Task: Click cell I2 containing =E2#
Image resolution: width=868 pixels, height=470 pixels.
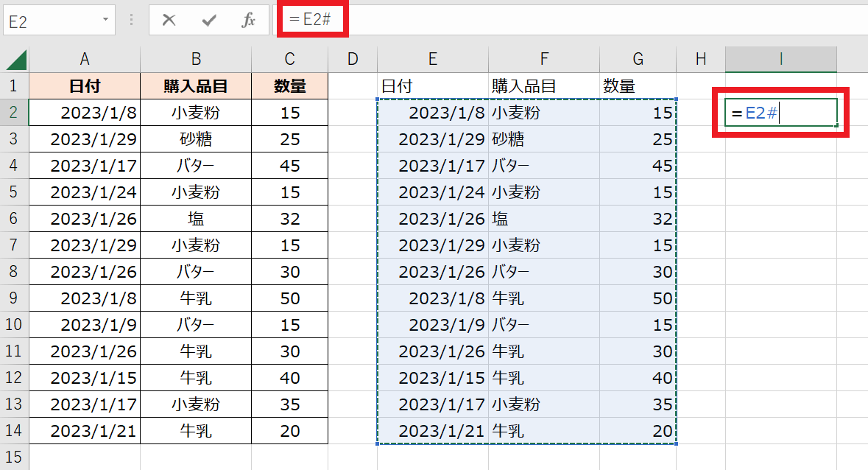Action: (780, 113)
